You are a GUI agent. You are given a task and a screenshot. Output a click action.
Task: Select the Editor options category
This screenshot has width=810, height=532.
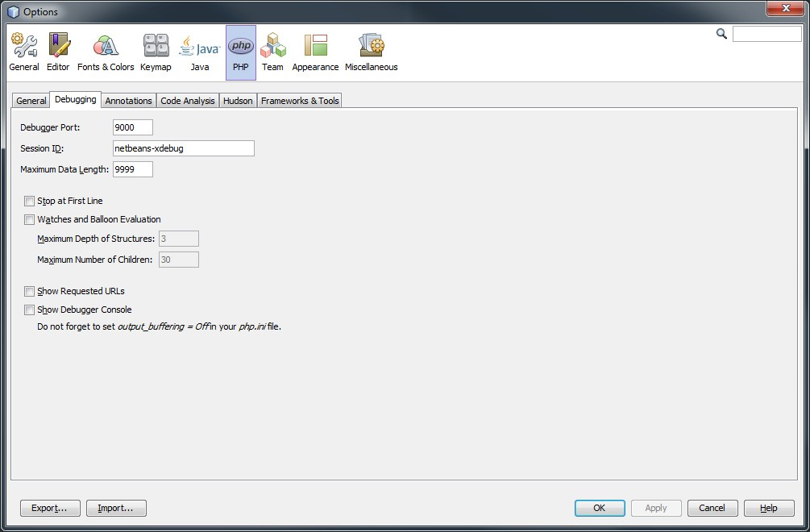click(x=58, y=52)
